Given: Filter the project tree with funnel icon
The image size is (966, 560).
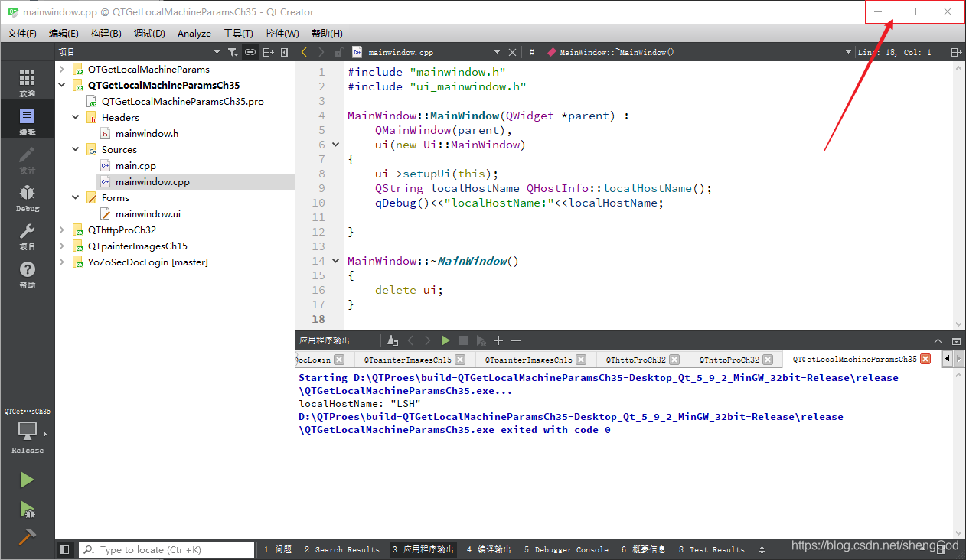Looking at the screenshot, I should 232,52.
